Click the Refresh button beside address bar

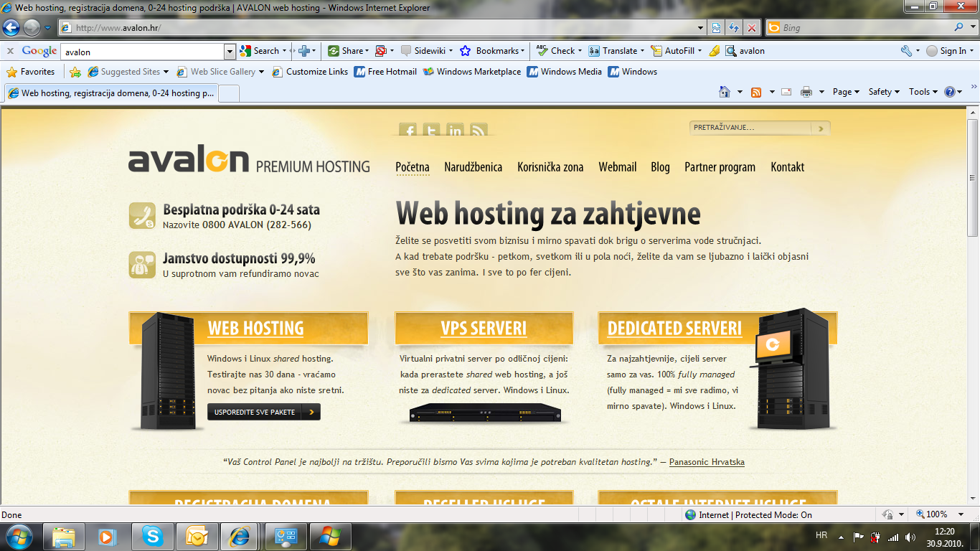click(734, 28)
